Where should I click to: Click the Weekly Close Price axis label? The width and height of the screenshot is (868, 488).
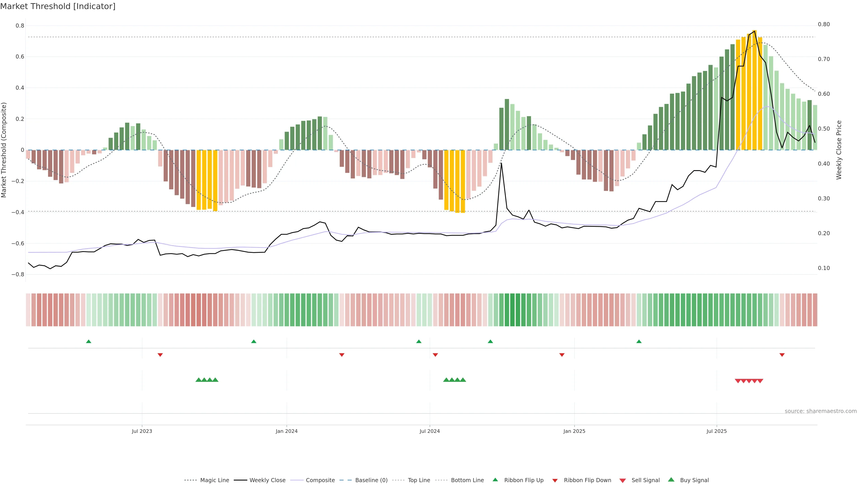839,150
